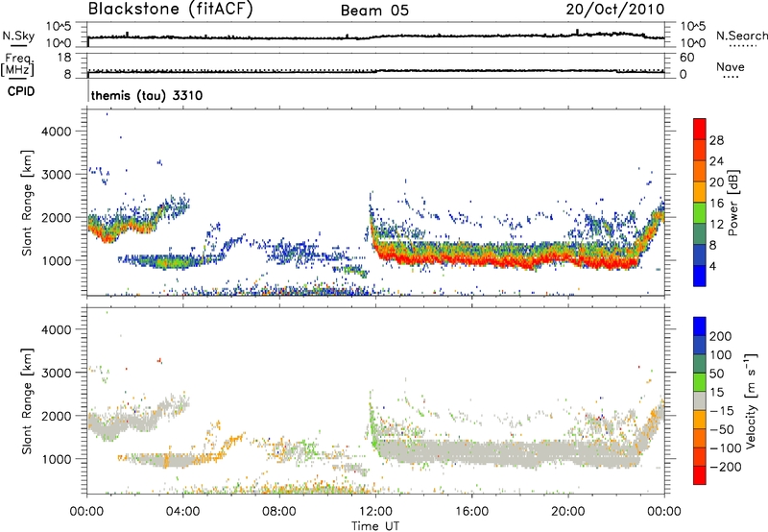
Task: Click the '28' power colorbar tick
Action: (716, 140)
